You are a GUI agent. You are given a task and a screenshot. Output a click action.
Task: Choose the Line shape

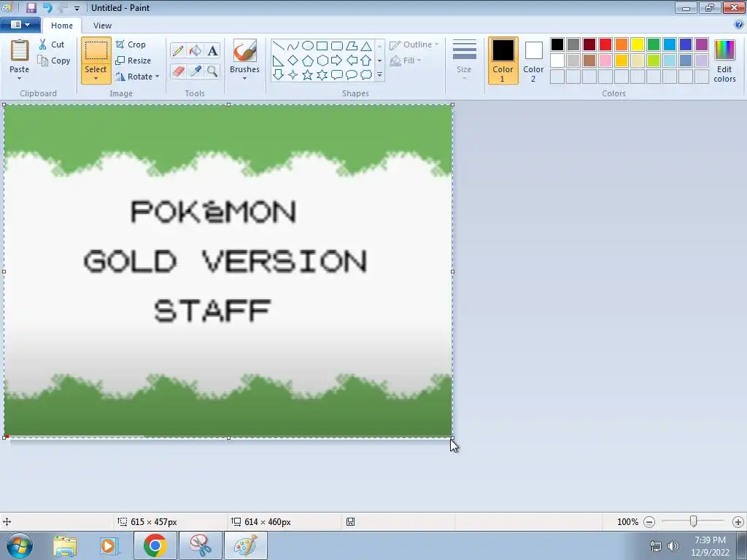click(278, 46)
